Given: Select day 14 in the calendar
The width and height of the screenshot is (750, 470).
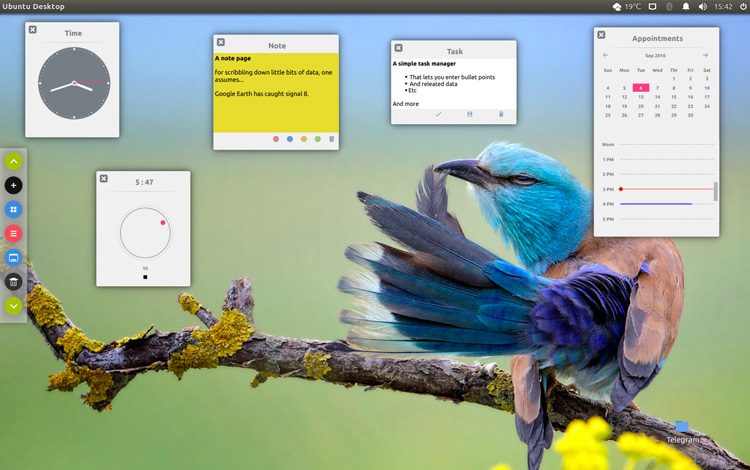Looking at the screenshot, I should pyautogui.click(x=657, y=97).
